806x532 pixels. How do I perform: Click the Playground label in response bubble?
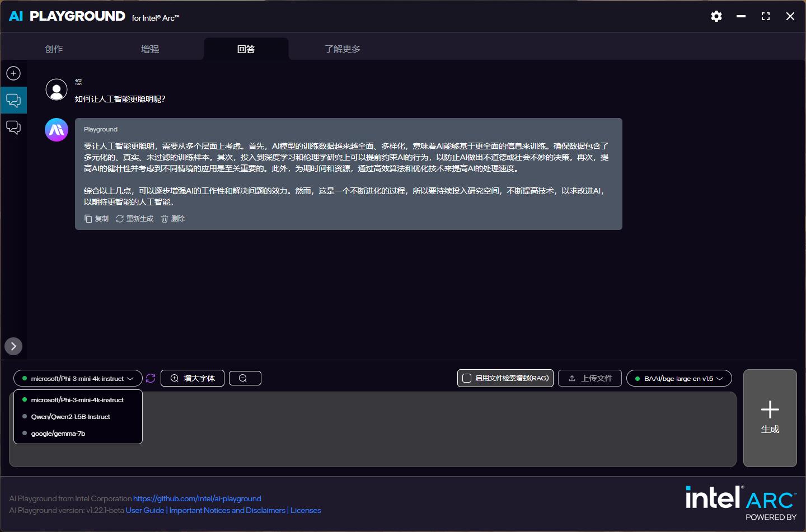[101, 129]
